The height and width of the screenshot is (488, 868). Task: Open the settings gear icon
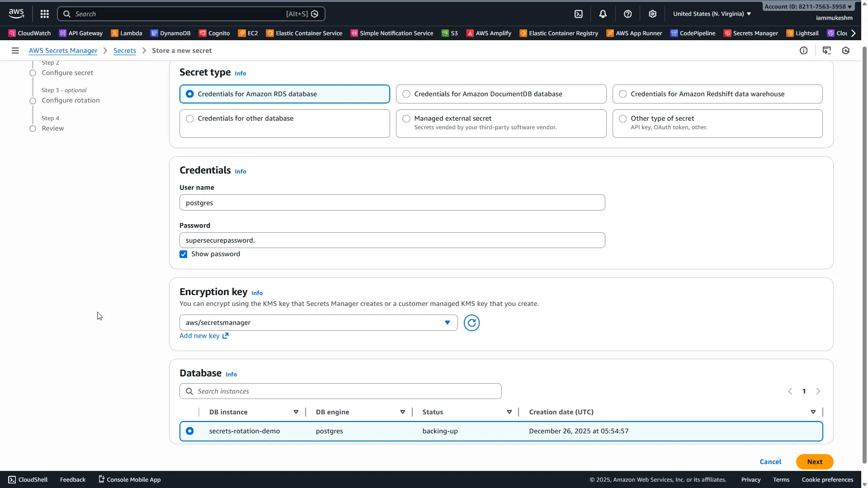[x=652, y=14]
